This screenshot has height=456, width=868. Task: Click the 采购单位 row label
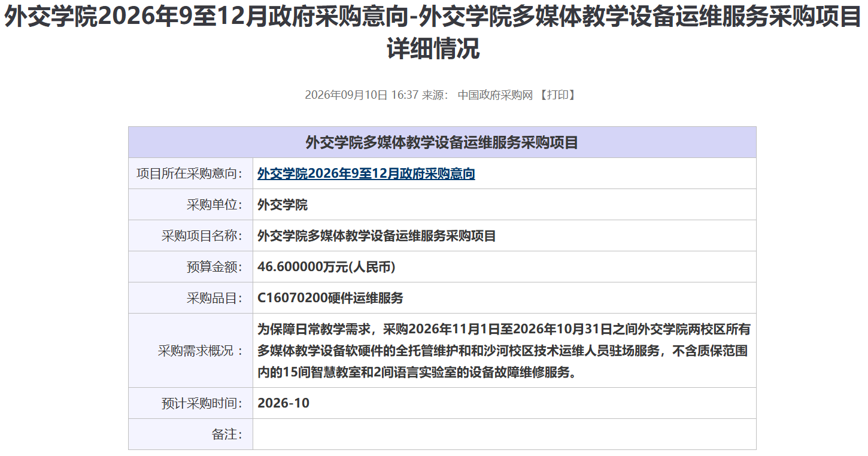tap(215, 205)
